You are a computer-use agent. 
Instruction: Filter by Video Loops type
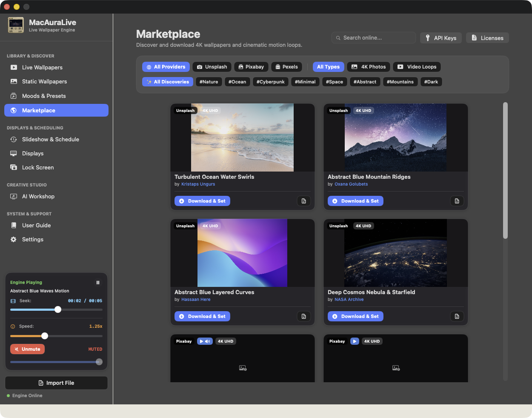click(417, 67)
